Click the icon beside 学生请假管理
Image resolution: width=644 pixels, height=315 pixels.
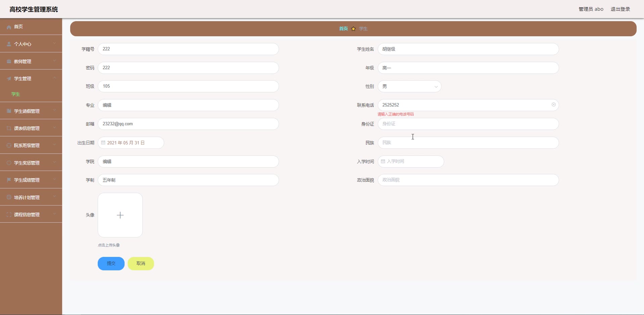point(9,111)
